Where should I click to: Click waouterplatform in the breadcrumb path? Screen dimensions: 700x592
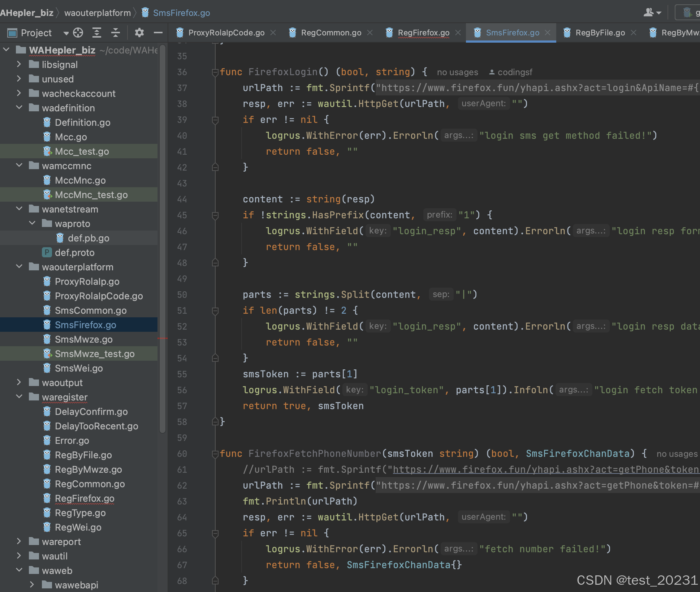click(x=98, y=13)
